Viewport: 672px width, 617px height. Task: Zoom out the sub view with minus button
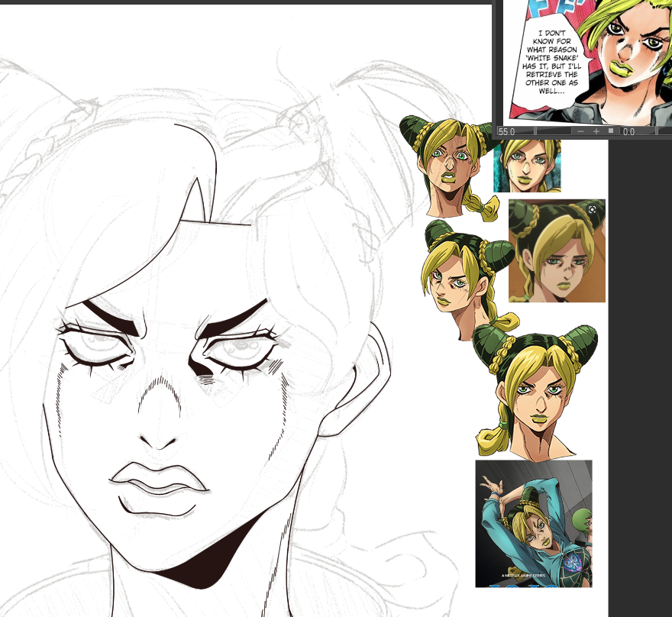pos(580,131)
